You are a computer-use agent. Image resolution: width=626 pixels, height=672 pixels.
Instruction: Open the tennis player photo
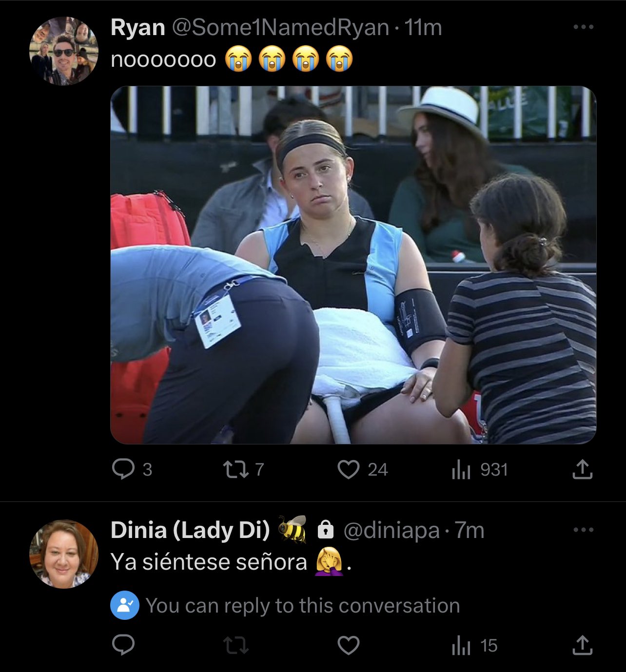coord(353,265)
